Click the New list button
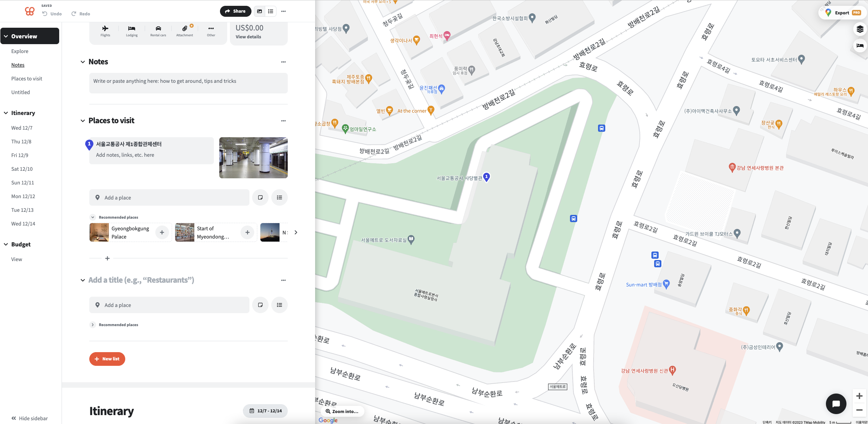868x424 pixels. (107, 359)
